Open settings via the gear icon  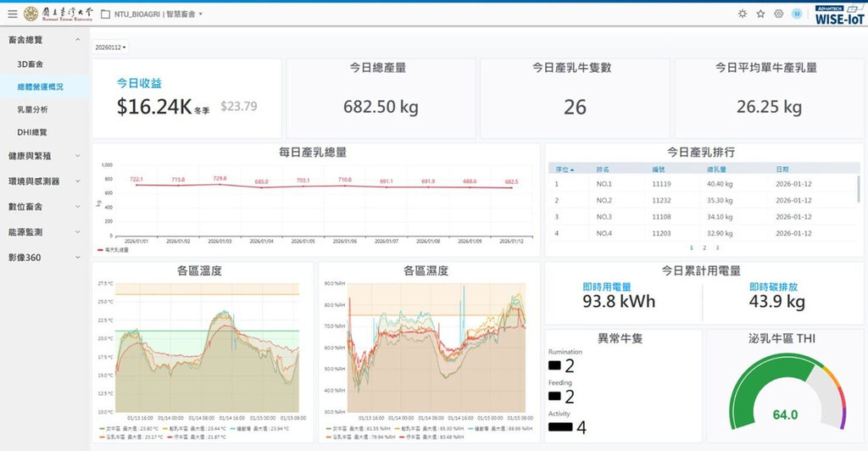click(778, 14)
